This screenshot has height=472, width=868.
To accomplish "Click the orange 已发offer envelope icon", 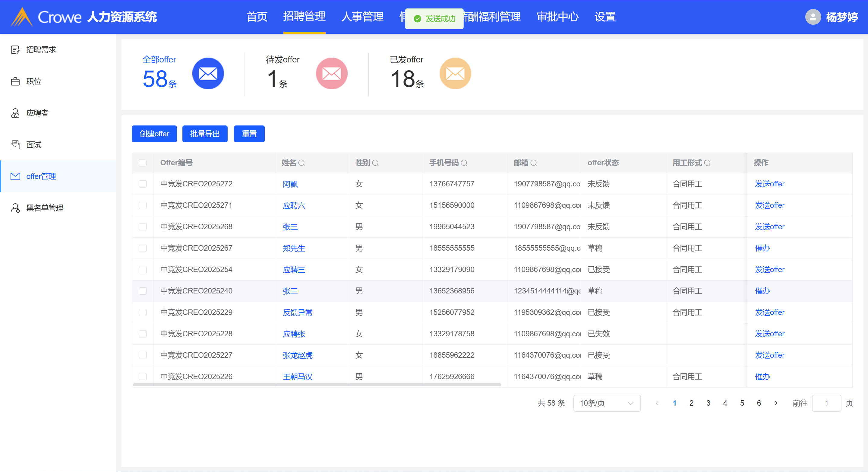I will tap(455, 74).
